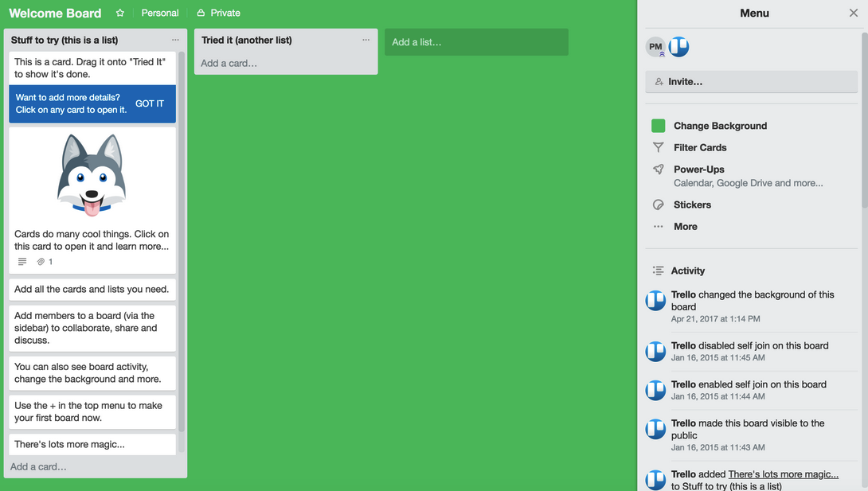Dismiss tip with GOT IT
This screenshot has width=868, height=491.
click(x=150, y=103)
